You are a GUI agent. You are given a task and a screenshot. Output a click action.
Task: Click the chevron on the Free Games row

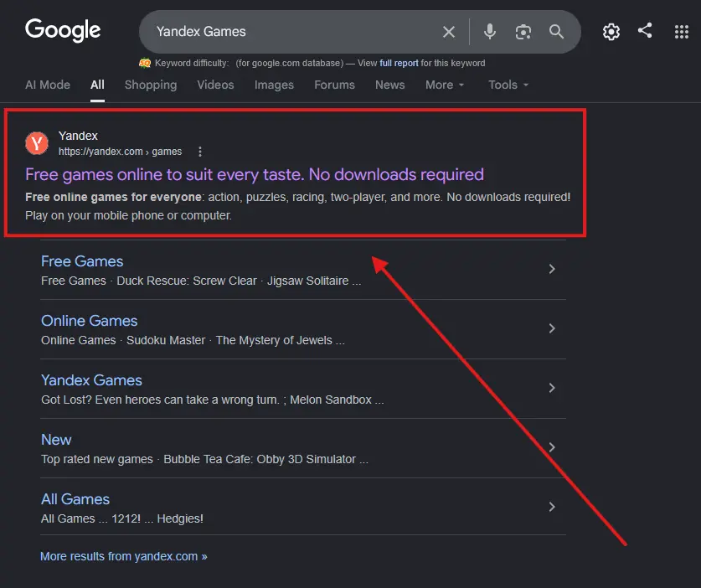552,269
